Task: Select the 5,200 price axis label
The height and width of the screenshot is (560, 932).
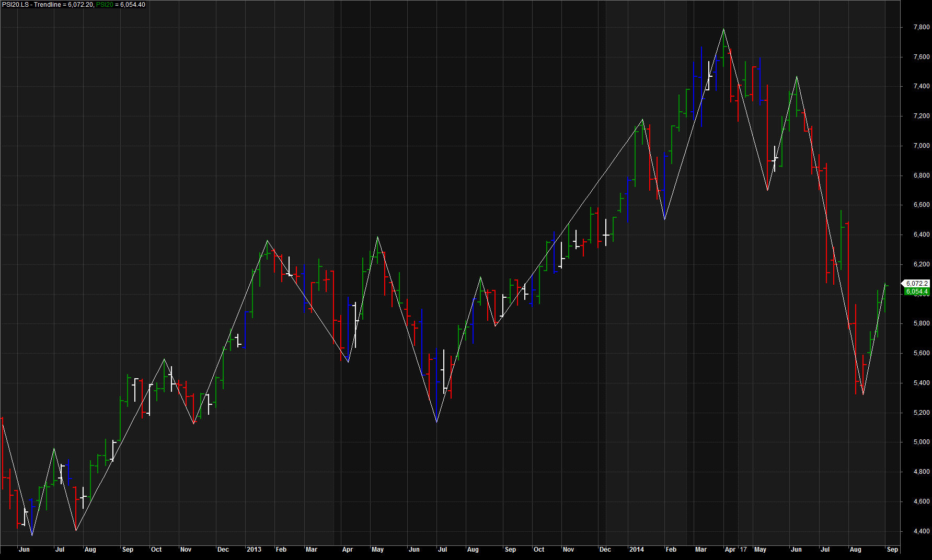Action: 922,413
